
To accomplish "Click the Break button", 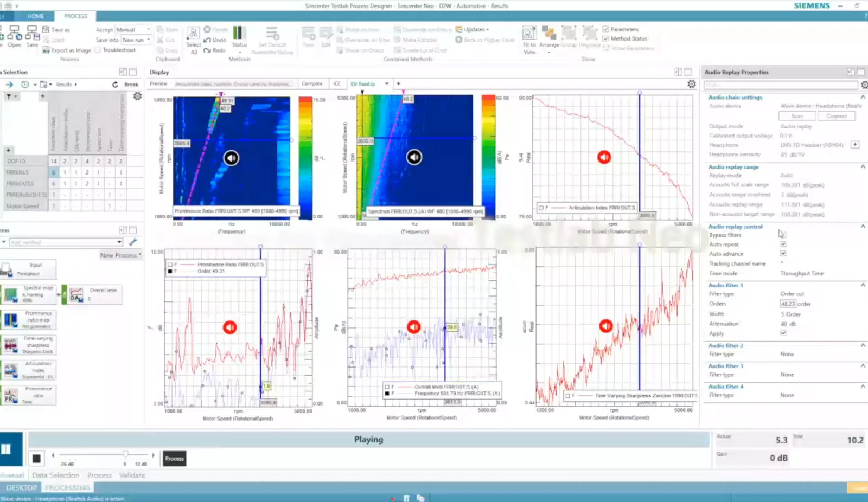I will [131, 85].
